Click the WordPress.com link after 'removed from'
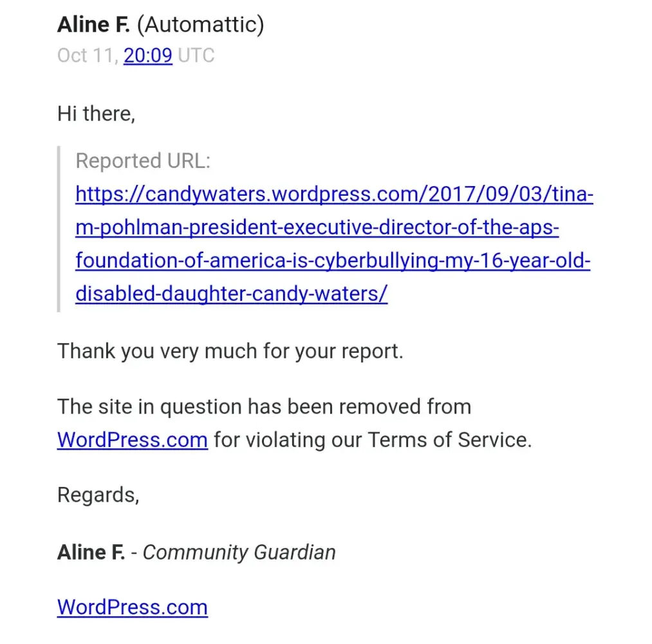 tap(132, 440)
